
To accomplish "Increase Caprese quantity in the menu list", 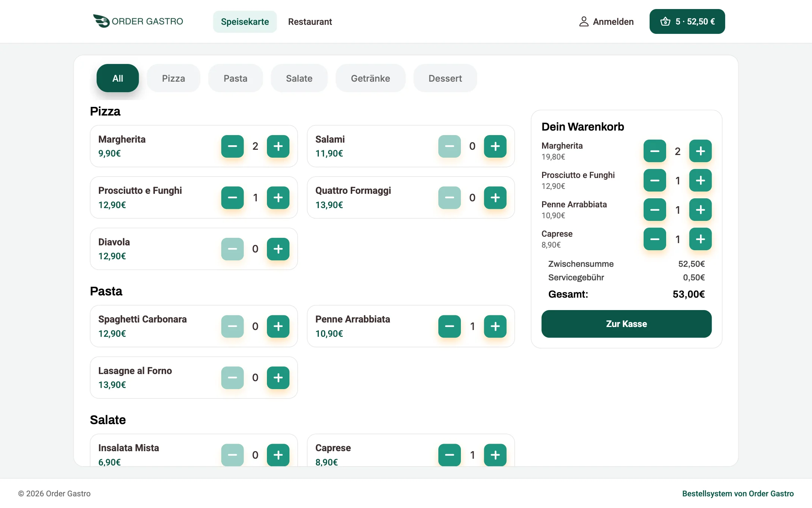I will (x=495, y=455).
